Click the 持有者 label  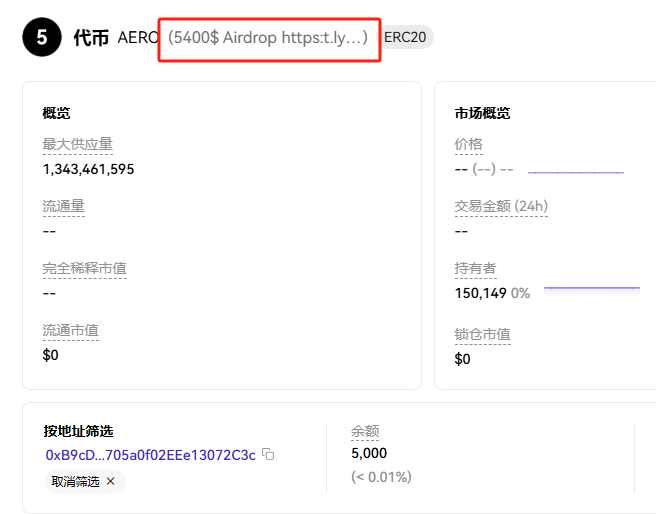tap(475, 269)
